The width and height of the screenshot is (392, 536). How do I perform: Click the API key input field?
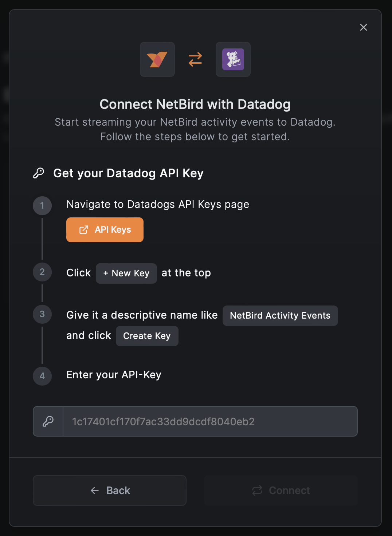210,421
